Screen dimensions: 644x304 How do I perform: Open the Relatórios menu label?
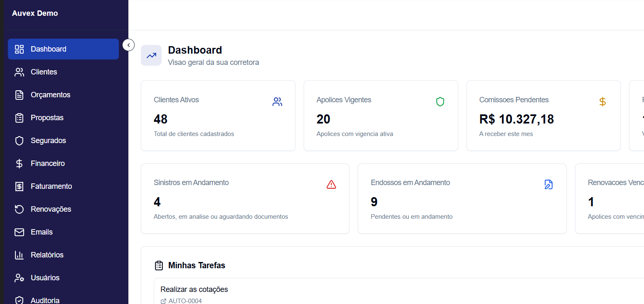(x=47, y=255)
